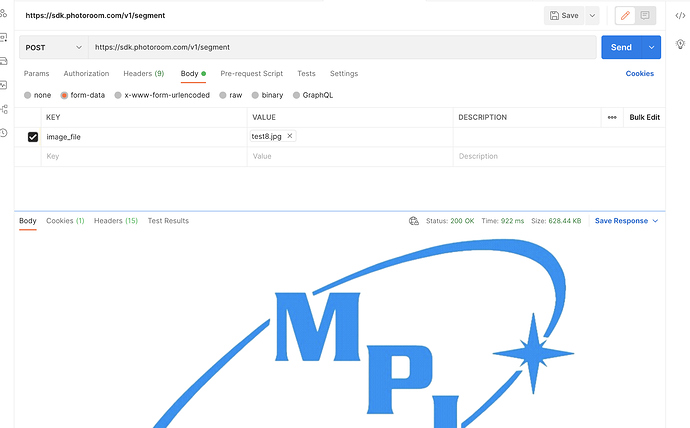Image resolution: width=690 pixels, height=428 pixels.
Task: Open the Save options dropdown arrow
Action: pos(592,15)
